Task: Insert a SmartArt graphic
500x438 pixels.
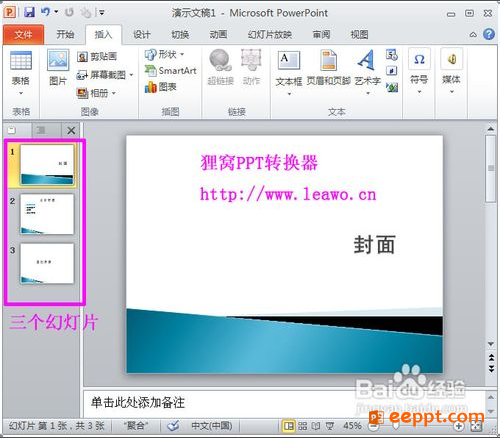Action: point(170,70)
